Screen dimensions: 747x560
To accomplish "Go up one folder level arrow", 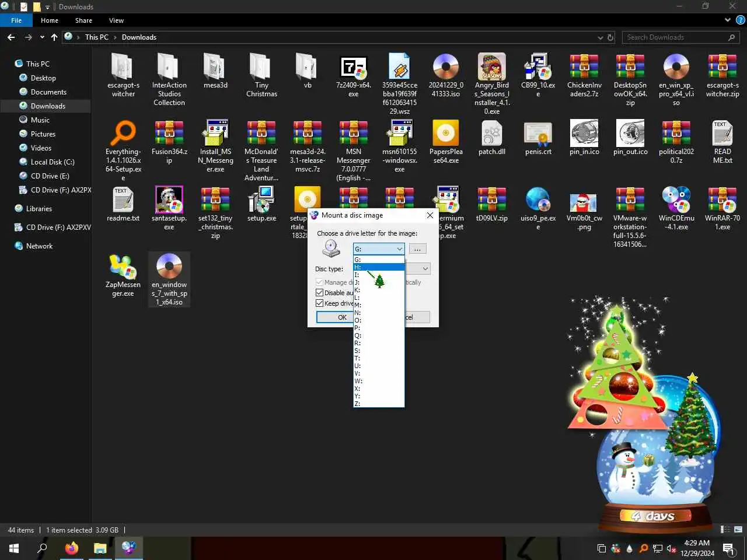I will click(54, 37).
